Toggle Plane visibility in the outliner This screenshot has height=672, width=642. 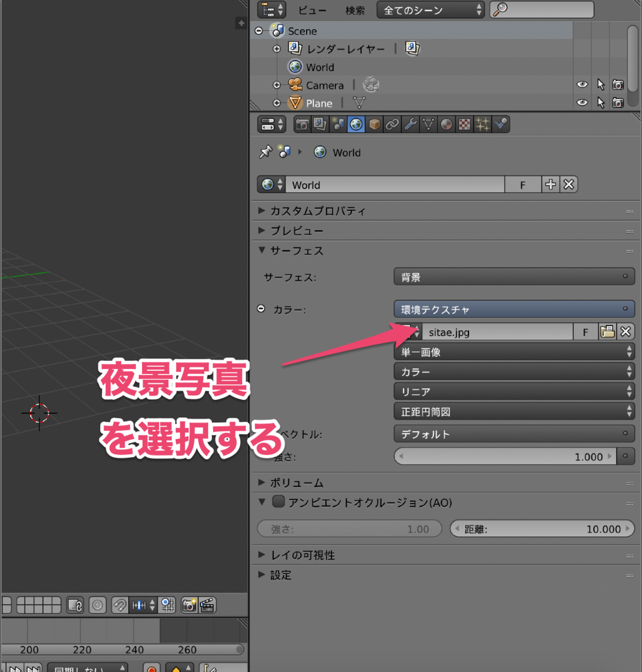582,102
